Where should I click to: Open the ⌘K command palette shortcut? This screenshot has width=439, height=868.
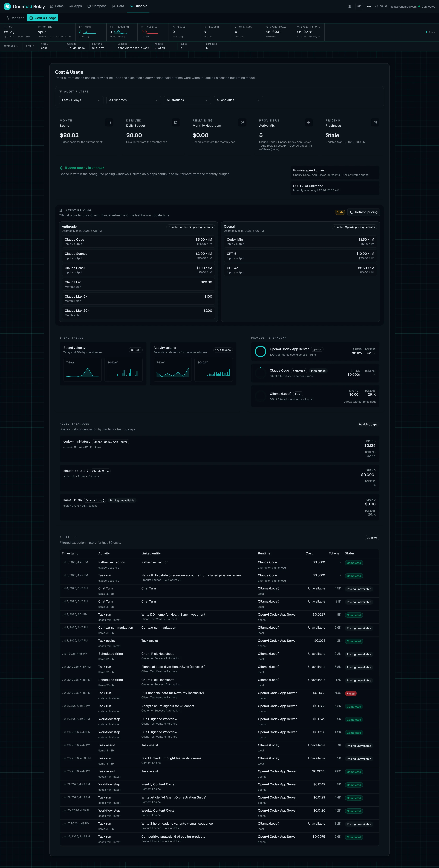359,6
